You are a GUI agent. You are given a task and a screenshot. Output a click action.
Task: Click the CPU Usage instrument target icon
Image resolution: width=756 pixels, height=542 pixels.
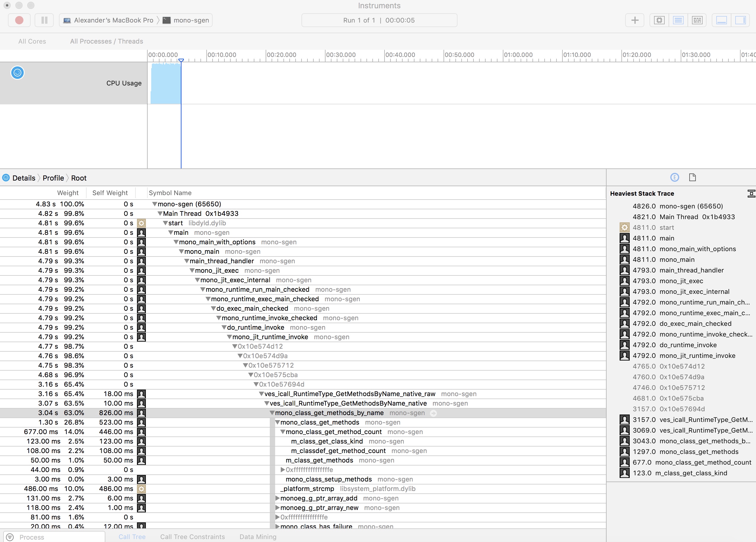[17, 73]
